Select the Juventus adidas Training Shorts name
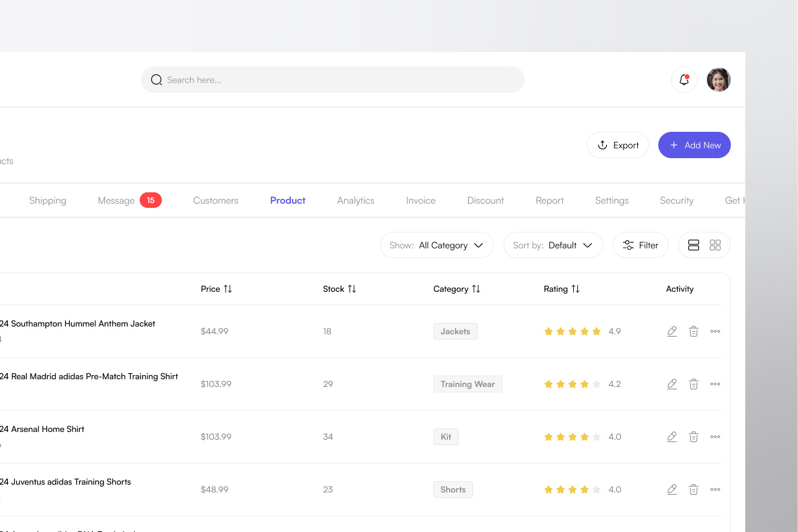Viewport: 798px width, 532px height. [x=65, y=482]
